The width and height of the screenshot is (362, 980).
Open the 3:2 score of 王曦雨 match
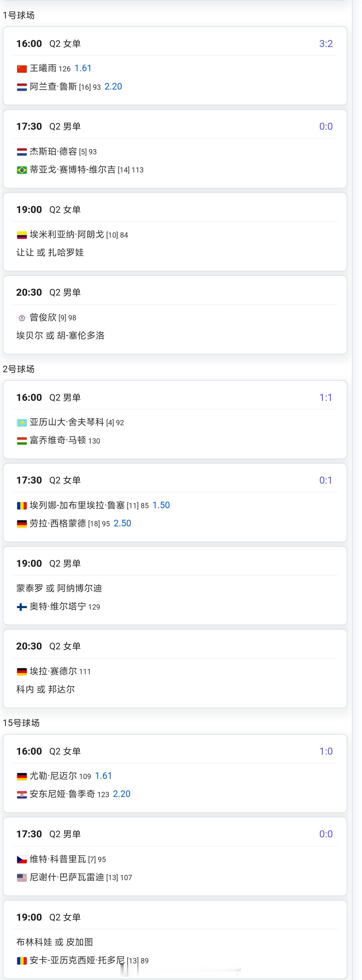point(326,44)
